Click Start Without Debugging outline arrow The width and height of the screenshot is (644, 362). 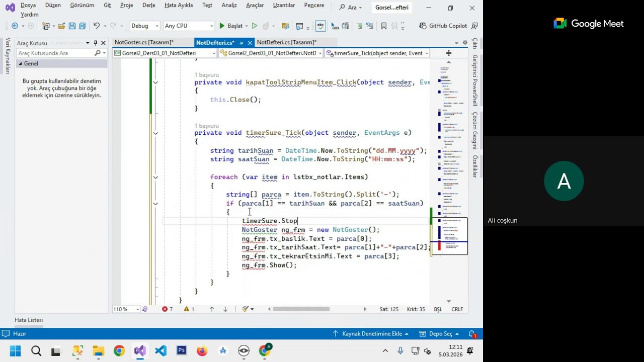[x=255, y=26]
